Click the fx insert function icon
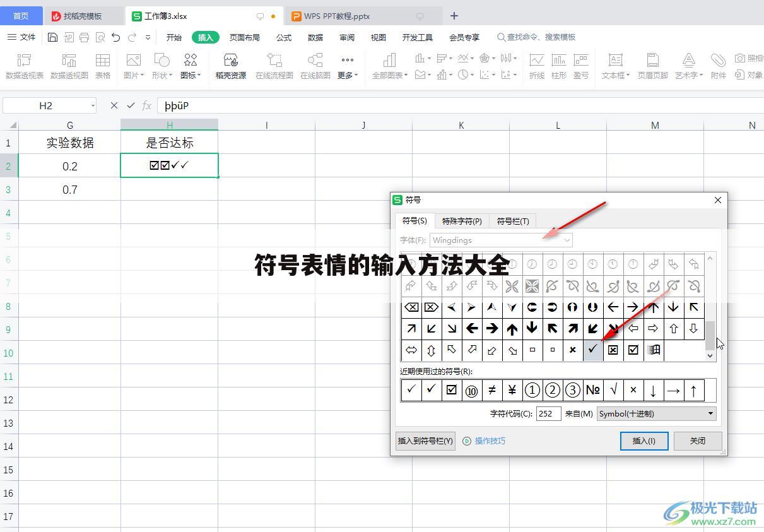764x532 pixels. pos(146,105)
